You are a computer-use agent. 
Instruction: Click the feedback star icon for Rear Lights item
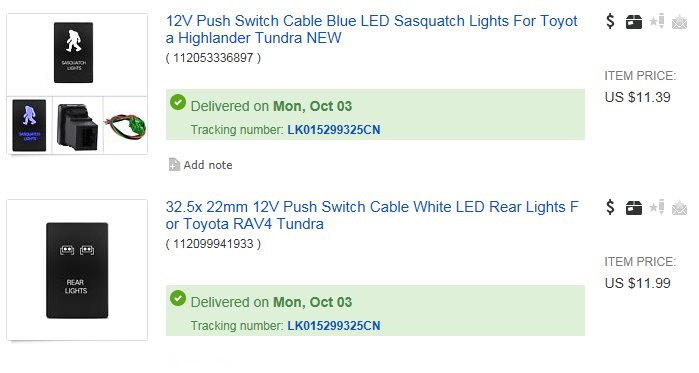(x=657, y=207)
